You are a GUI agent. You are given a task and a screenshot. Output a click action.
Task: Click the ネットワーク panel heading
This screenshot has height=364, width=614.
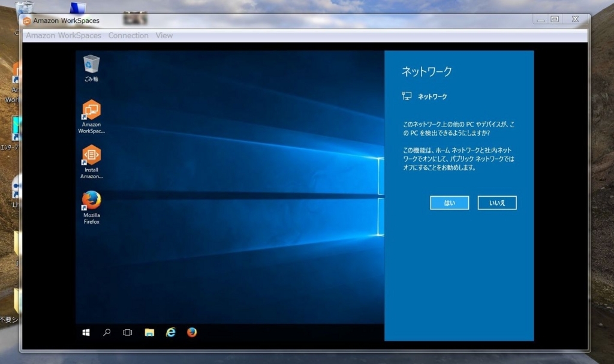pyautogui.click(x=427, y=71)
